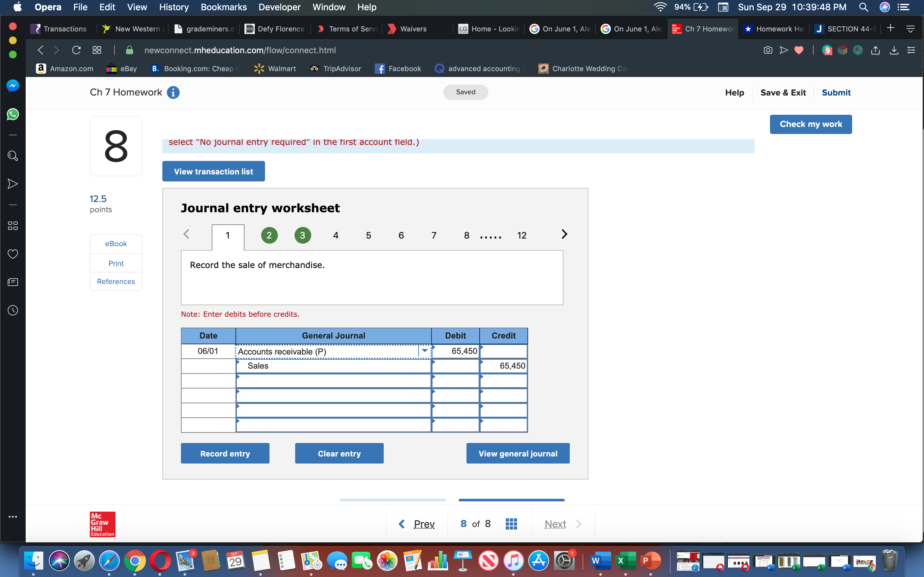924x577 pixels.
Task: Click Check my work button
Action: point(810,124)
